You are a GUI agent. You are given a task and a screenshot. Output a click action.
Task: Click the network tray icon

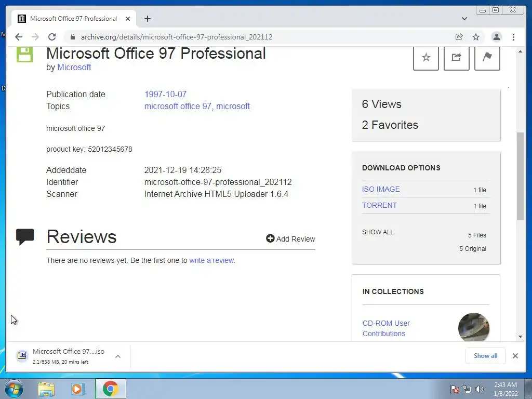point(467,389)
